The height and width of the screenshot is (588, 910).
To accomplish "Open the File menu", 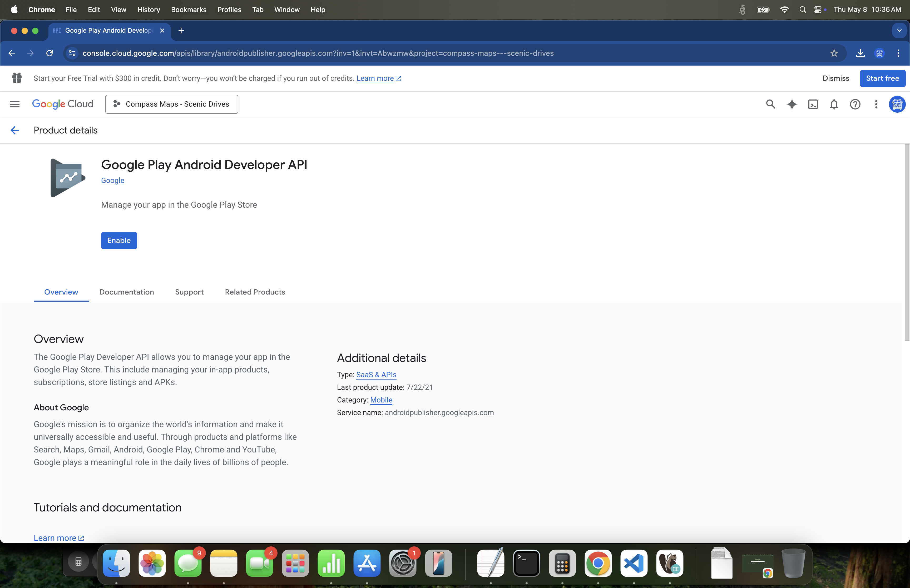I will point(71,9).
